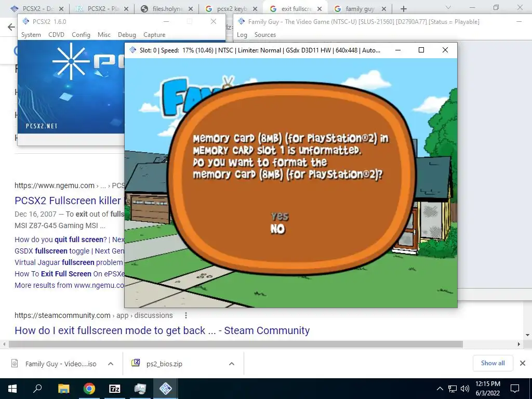Close the 'family guy' Chrome tab
The width and height of the screenshot is (532, 399).
click(x=384, y=9)
